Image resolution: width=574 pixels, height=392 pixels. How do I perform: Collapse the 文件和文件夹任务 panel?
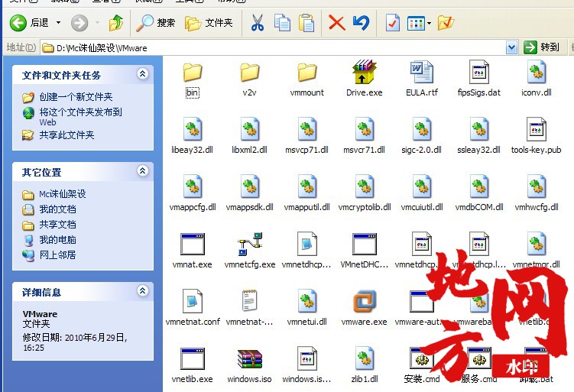coord(142,73)
